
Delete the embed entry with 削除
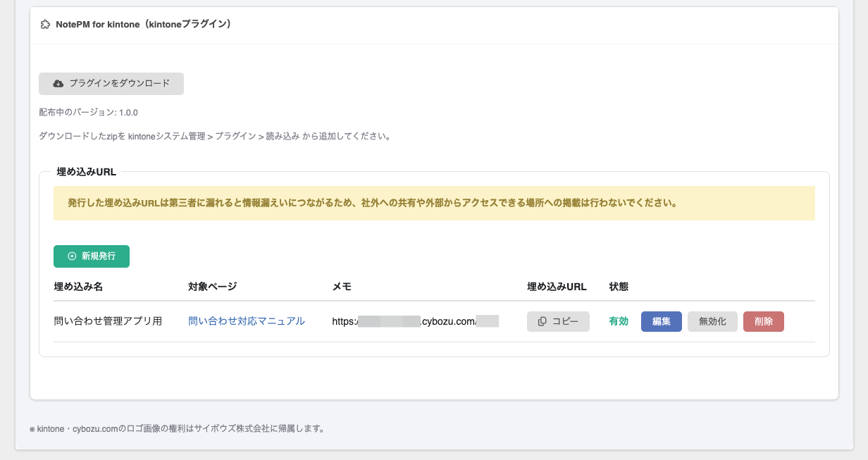(x=764, y=321)
